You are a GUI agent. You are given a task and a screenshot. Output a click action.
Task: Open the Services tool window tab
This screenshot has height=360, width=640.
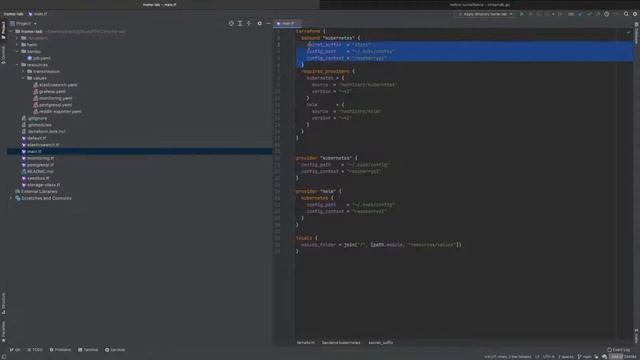click(x=115, y=350)
